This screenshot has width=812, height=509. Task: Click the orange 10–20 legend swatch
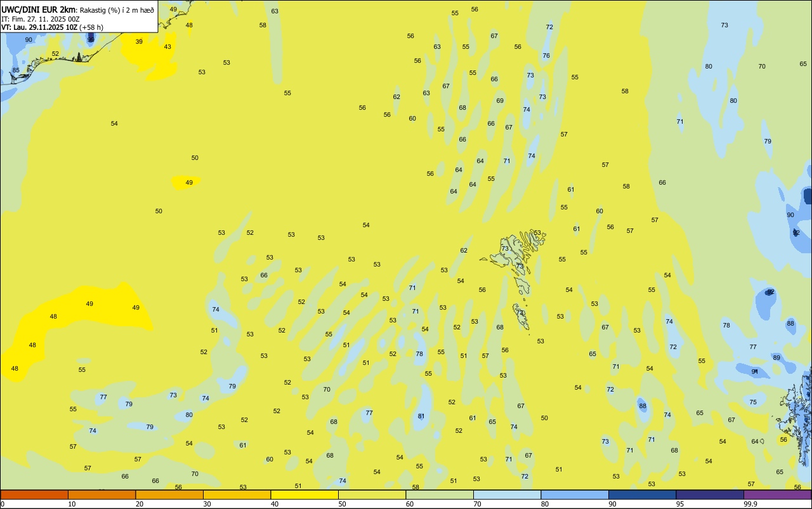101,494
